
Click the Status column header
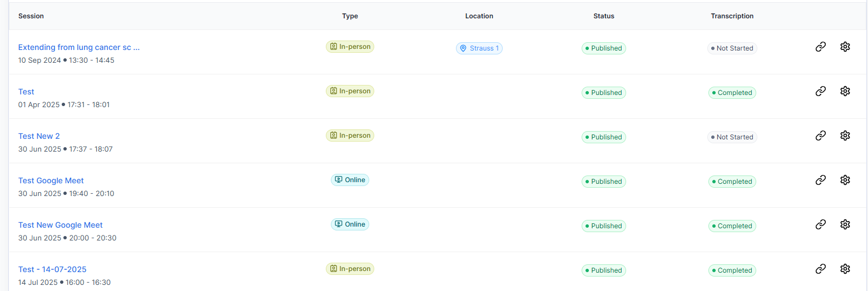(x=603, y=16)
